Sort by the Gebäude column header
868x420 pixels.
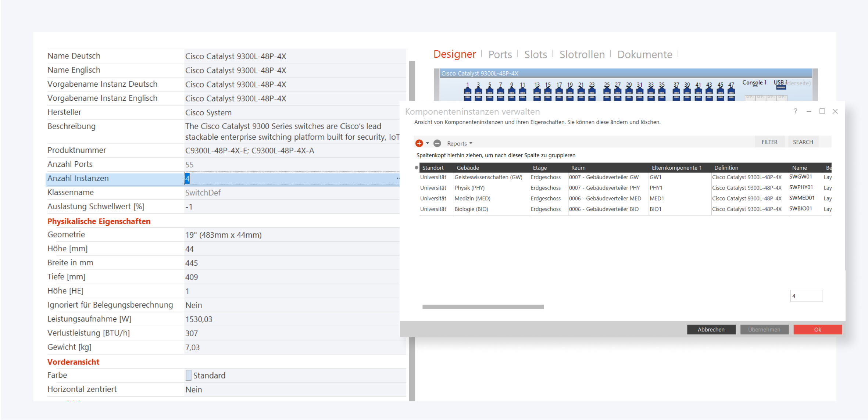pos(468,168)
